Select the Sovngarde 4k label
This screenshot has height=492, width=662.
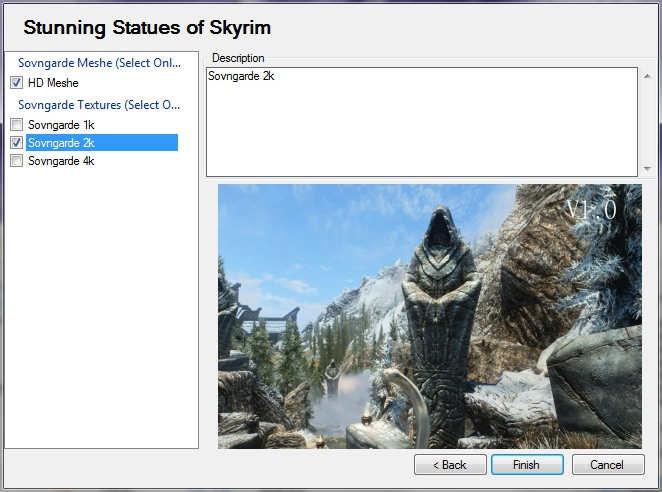pyautogui.click(x=61, y=161)
